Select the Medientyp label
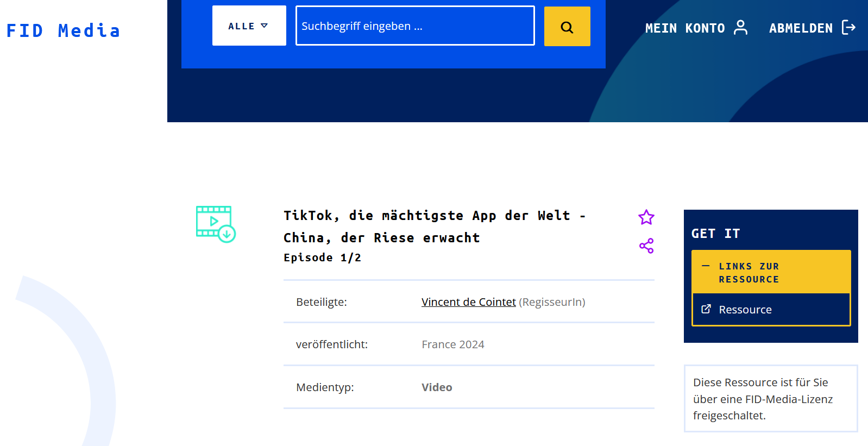This screenshot has height=446, width=868. [325, 387]
